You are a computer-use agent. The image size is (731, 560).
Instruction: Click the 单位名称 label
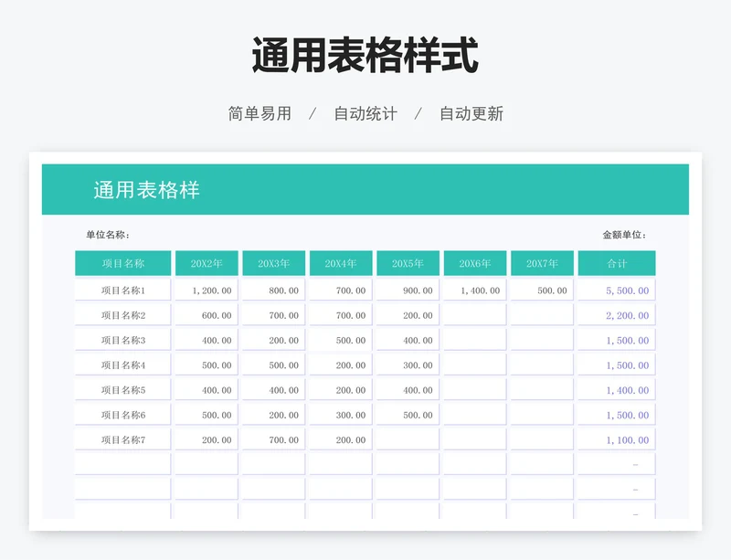point(108,235)
